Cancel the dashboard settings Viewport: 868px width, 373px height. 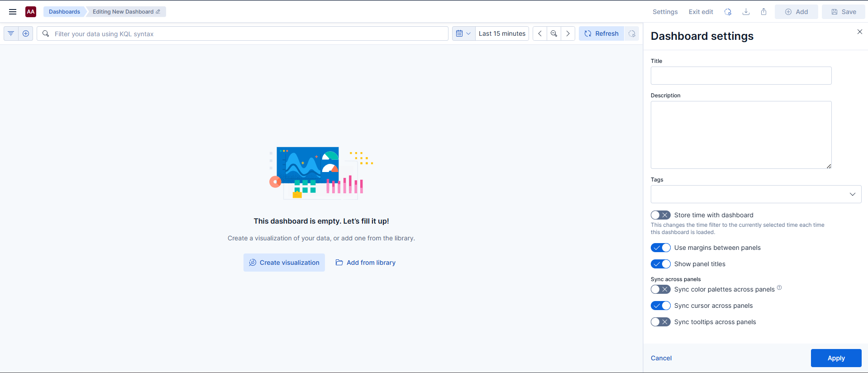[661, 358]
